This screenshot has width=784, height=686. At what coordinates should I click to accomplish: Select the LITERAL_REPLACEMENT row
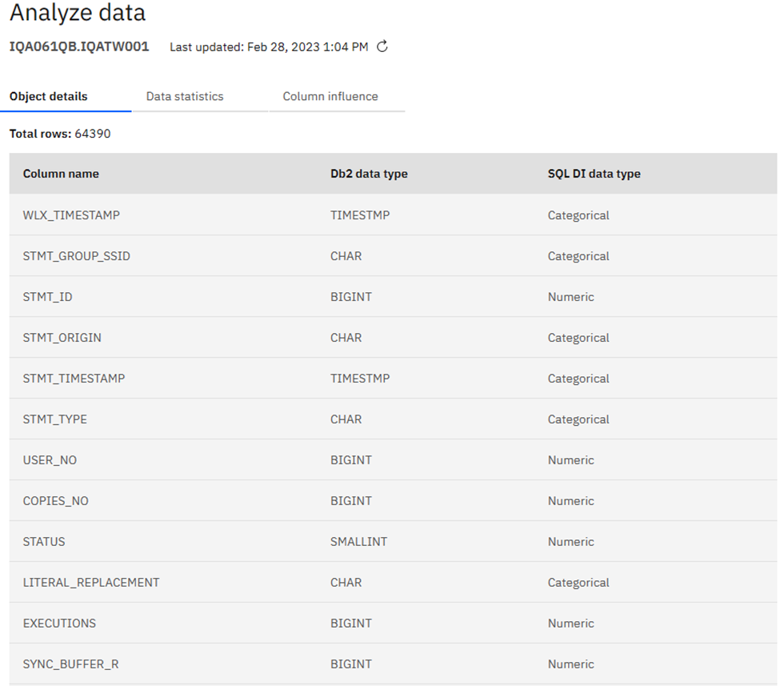pyautogui.click(x=90, y=583)
